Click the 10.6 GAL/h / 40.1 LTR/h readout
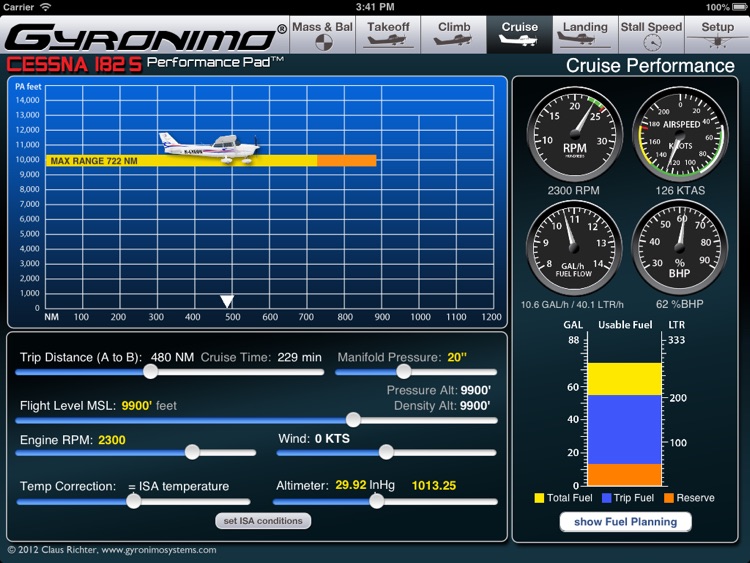Viewport: 750px width, 563px height. click(572, 305)
